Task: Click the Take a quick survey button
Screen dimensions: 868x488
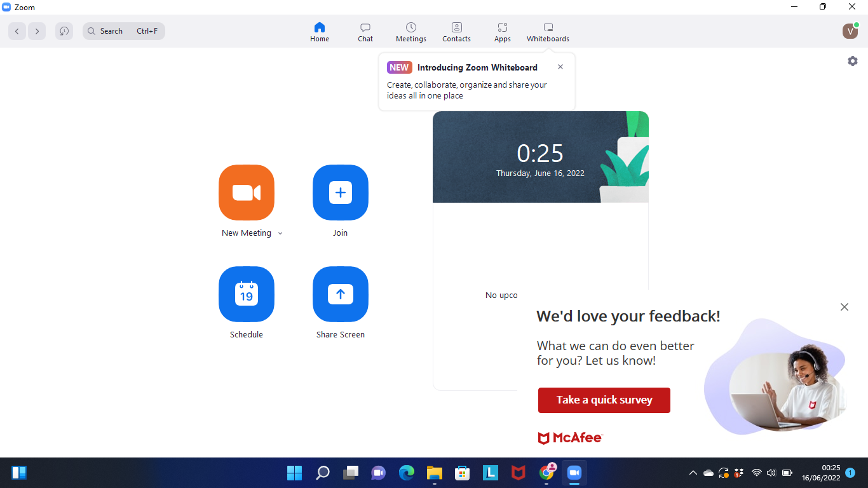Action: point(604,400)
